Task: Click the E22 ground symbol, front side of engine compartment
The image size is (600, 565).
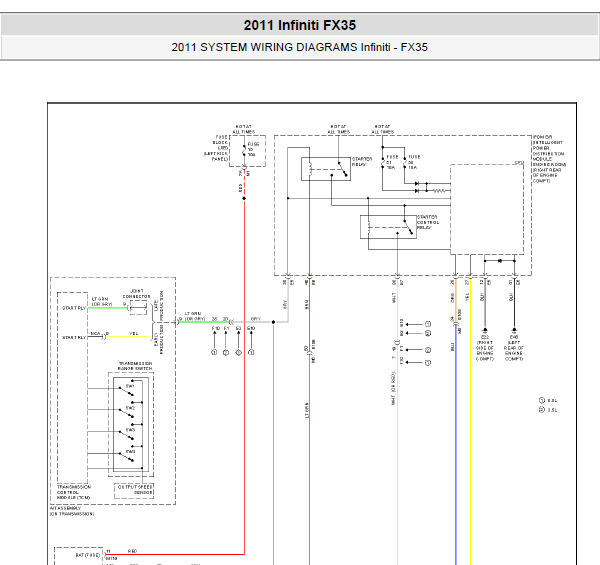Action: coord(485,330)
